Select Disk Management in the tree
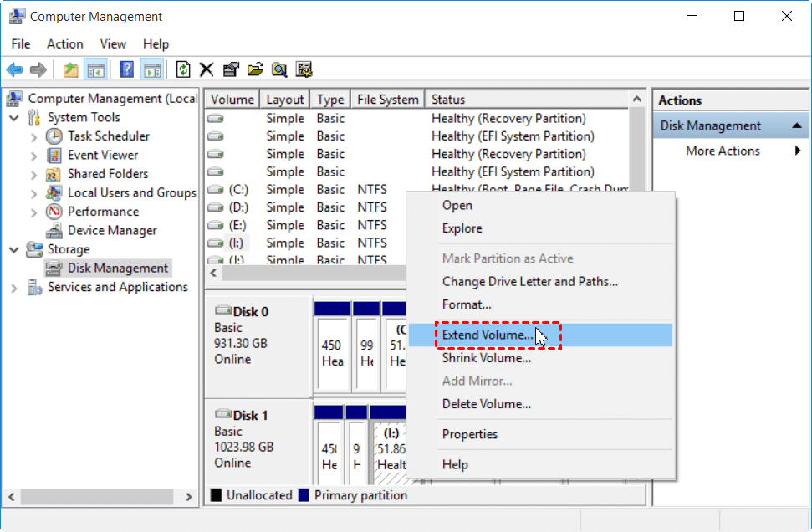This screenshot has width=812, height=532. click(x=118, y=269)
